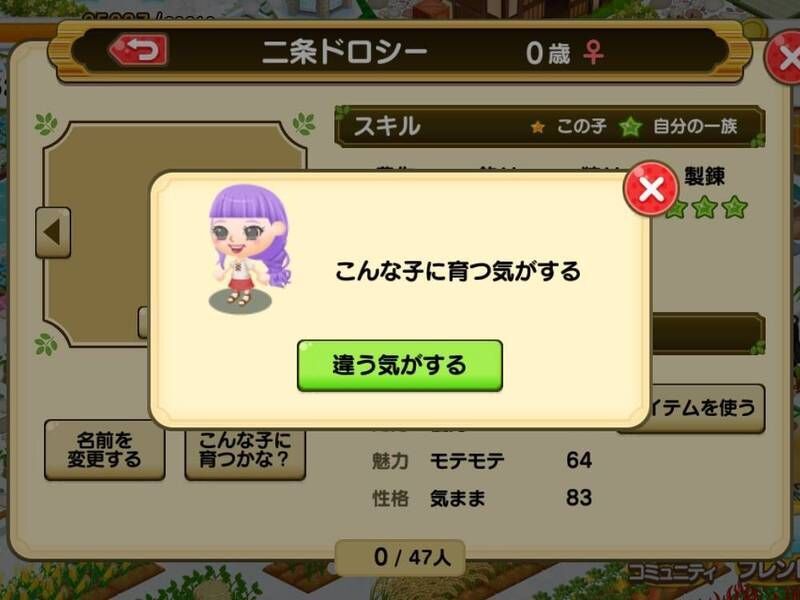Click the orange この子 star legend
The height and width of the screenshot is (600, 800).
[x=568, y=126]
